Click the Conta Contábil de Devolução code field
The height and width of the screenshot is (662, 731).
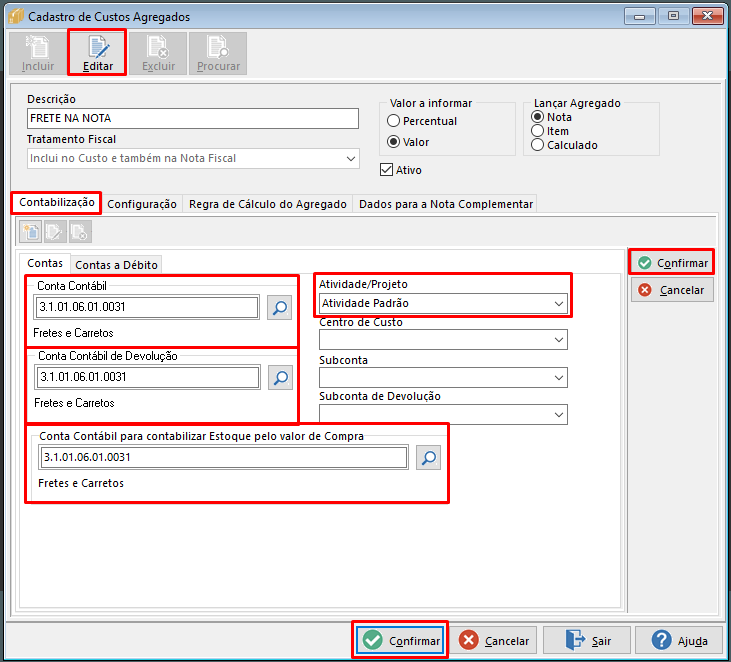[x=147, y=377]
